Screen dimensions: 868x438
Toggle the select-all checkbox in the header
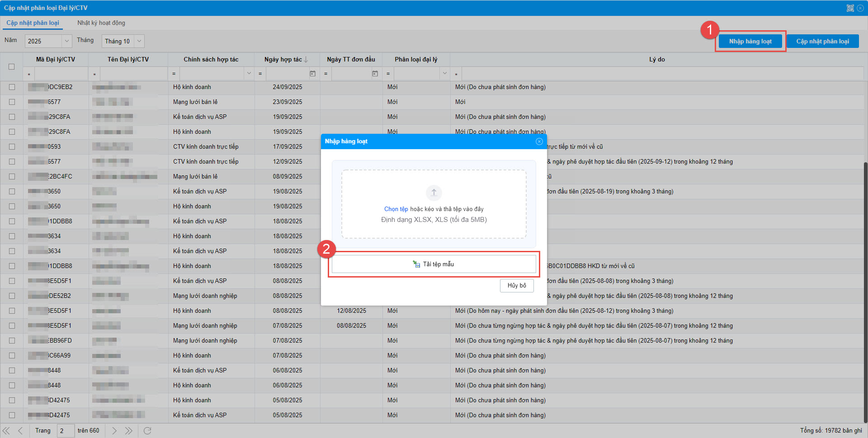(12, 66)
